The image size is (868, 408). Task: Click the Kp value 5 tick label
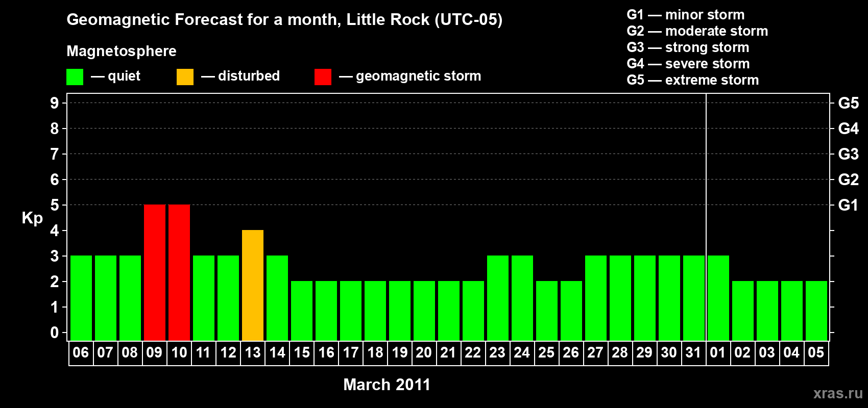[54, 205]
